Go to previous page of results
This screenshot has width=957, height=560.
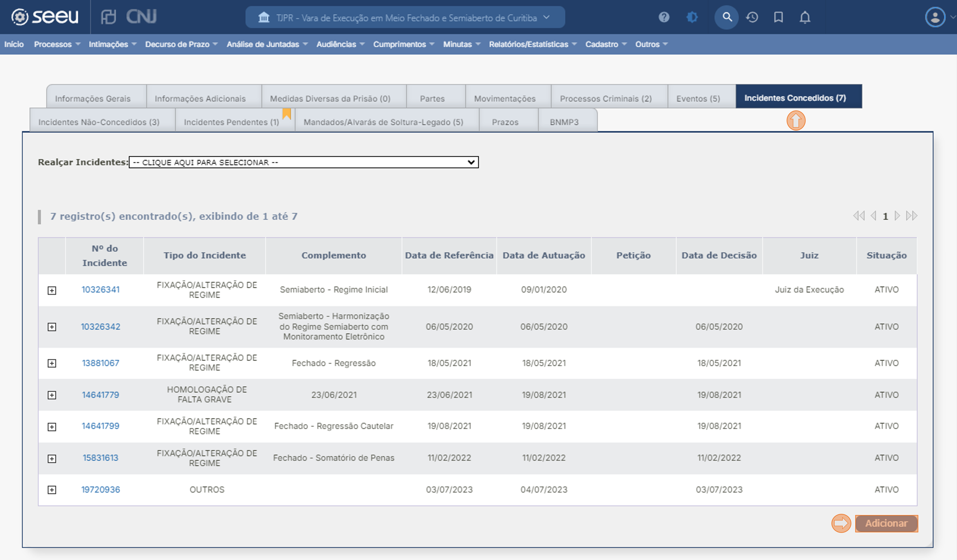point(874,216)
